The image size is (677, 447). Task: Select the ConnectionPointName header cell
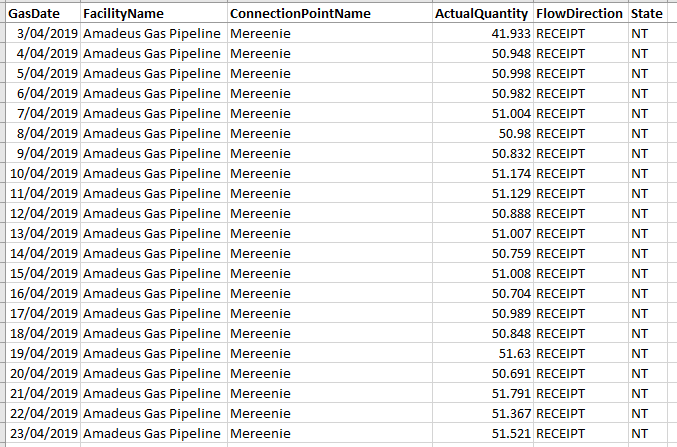pyautogui.click(x=329, y=13)
